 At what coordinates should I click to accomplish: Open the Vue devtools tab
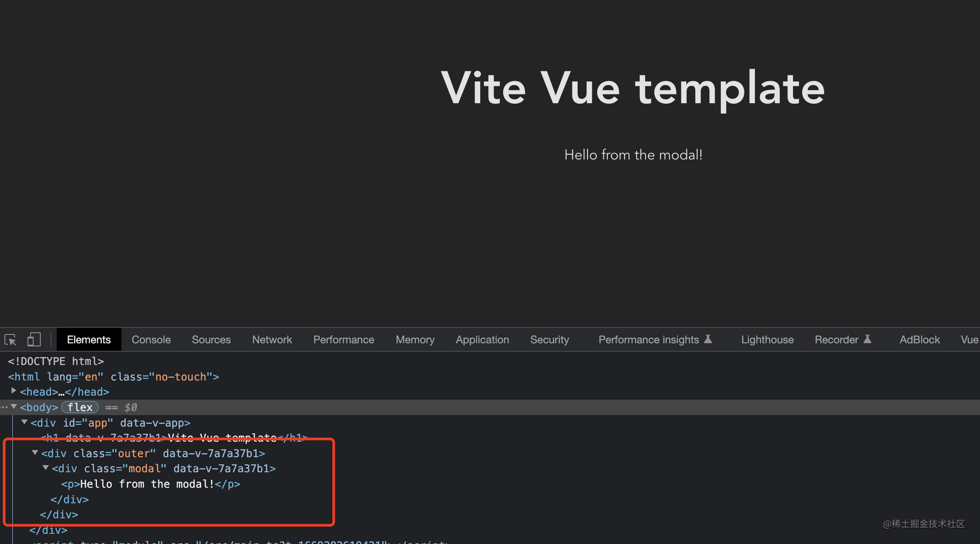click(x=969, y=340)
